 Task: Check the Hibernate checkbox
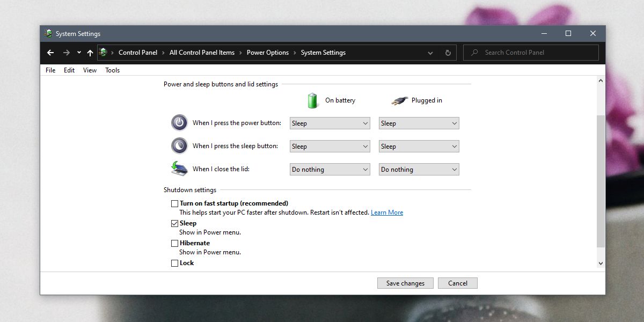coord(174,243)
